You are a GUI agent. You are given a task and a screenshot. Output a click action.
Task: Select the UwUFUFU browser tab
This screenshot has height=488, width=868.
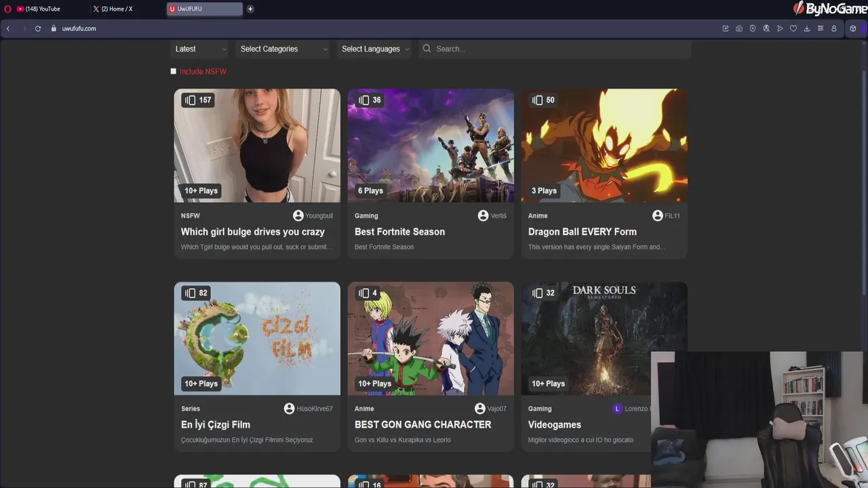tap(204, 9)
